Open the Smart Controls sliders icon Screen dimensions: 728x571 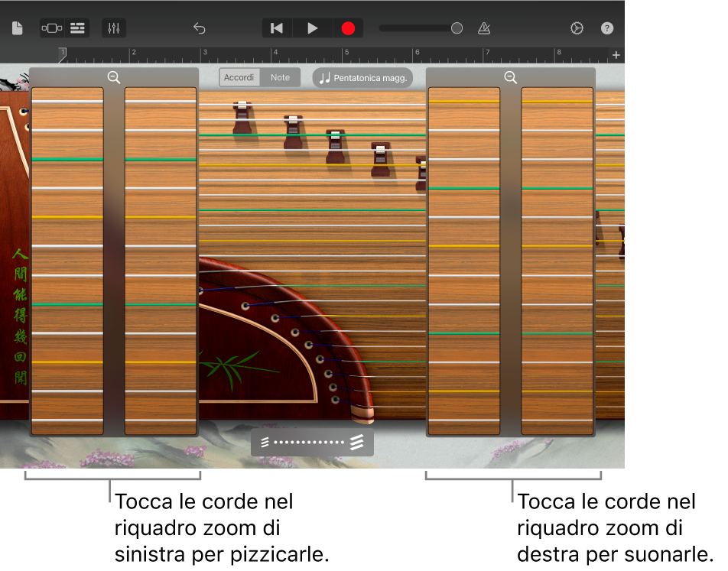click(114, 28)
